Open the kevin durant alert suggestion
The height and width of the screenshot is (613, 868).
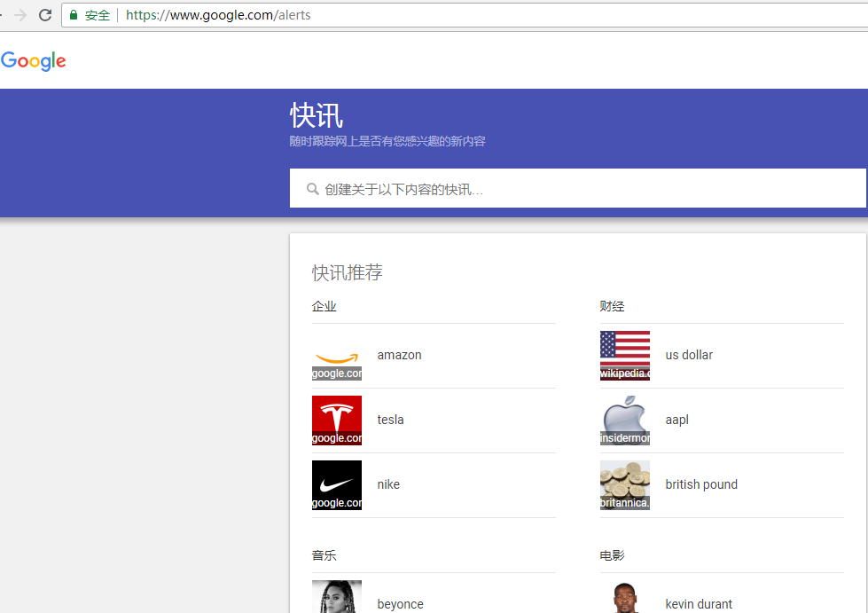pos(699,603)
